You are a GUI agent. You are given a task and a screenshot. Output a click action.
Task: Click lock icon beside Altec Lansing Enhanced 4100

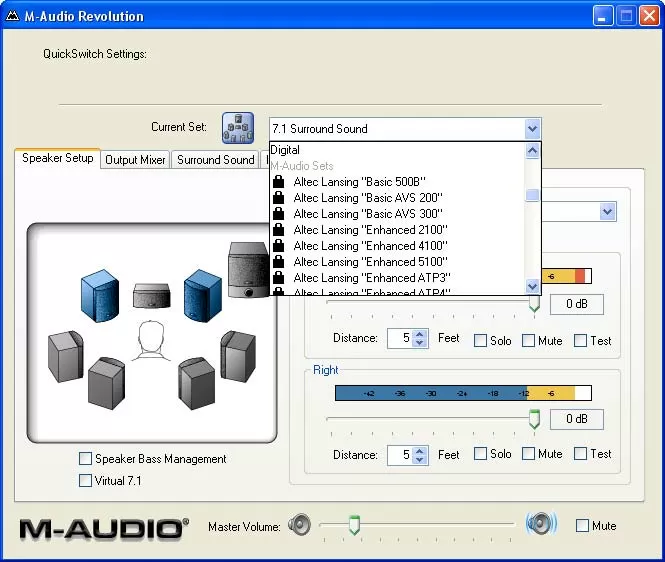click(x=278, y=246)
